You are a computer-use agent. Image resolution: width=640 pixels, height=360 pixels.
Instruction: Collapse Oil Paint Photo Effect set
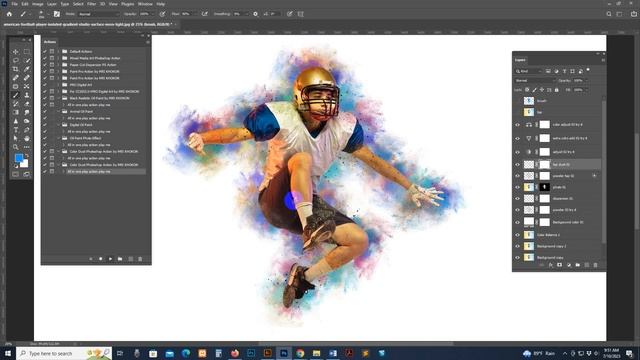(59, 138)
